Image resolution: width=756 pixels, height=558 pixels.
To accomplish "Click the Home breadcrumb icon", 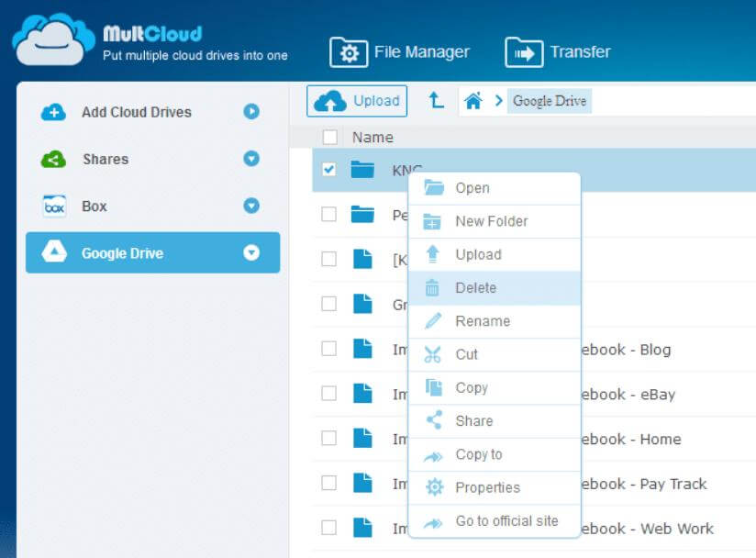I will [x=473, y=101].
